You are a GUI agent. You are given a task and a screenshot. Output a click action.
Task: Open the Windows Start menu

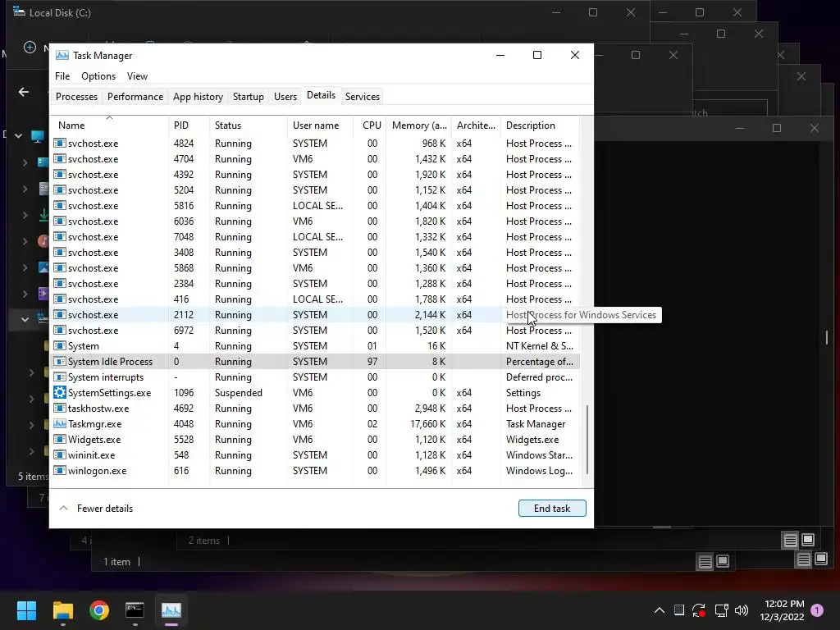coord(26,610)
